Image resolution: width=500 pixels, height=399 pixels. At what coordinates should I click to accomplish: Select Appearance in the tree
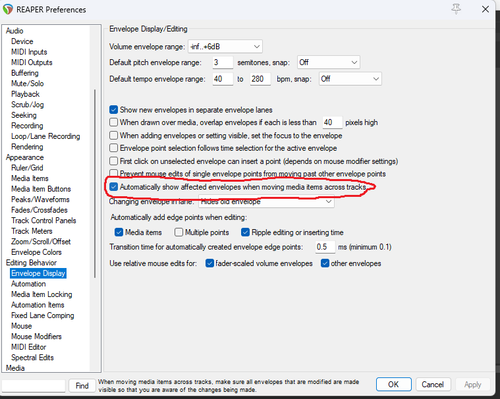pos(25,157)
